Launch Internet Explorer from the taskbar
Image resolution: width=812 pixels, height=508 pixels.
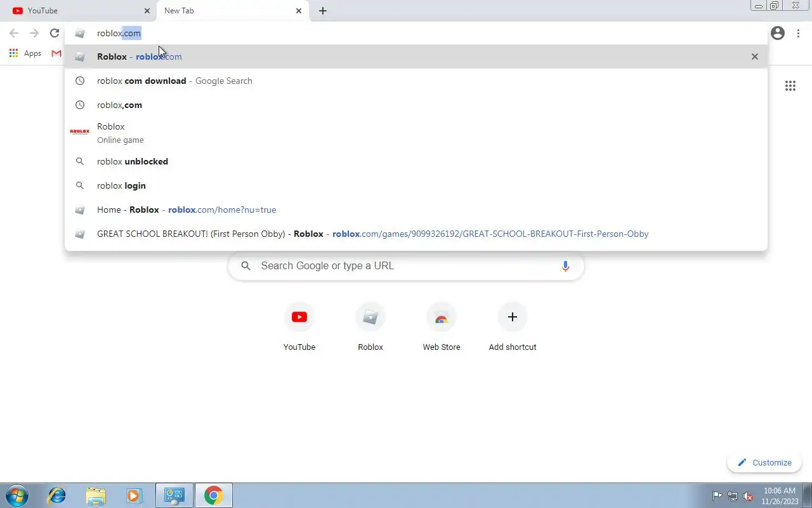(57, 495)
